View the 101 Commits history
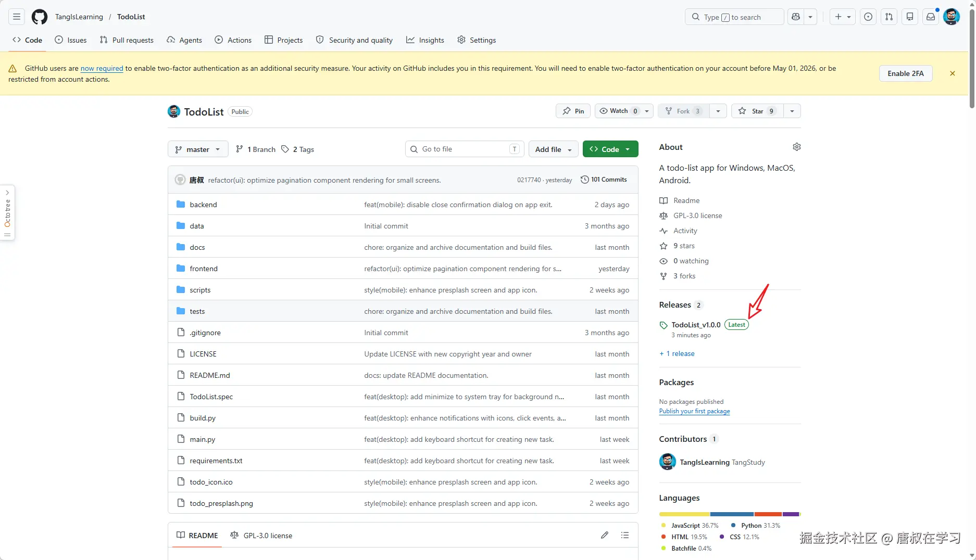Screen dimensions: 976x560 point(604,180)
